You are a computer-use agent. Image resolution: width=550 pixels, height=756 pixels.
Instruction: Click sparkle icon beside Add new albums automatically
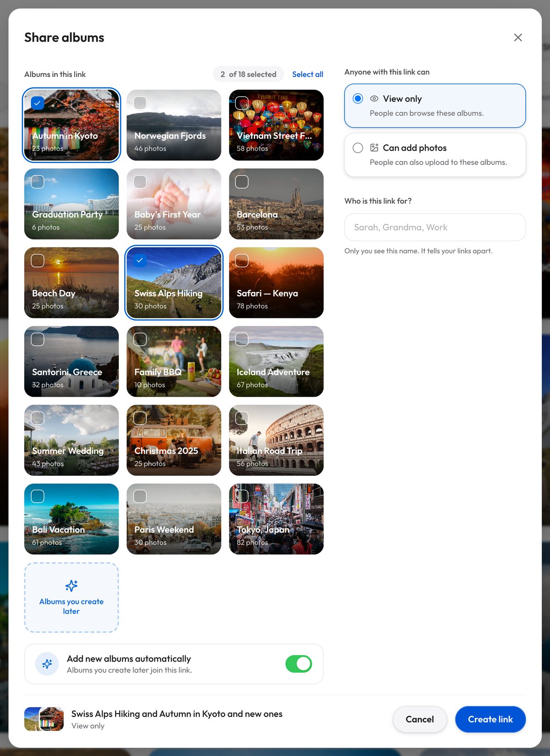coord(47,664)
